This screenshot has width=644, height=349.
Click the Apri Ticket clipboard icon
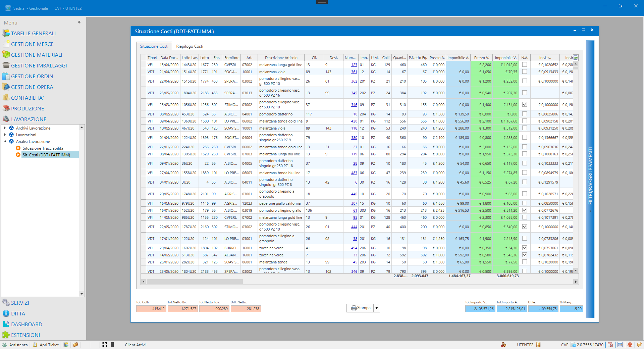pyautogui.click(x=35, y=345)
